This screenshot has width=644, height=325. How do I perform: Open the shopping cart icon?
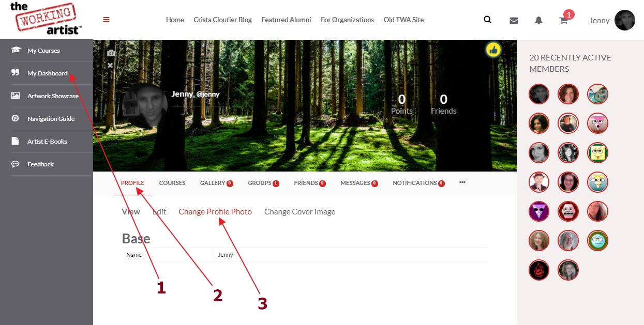tap(563, 21)
